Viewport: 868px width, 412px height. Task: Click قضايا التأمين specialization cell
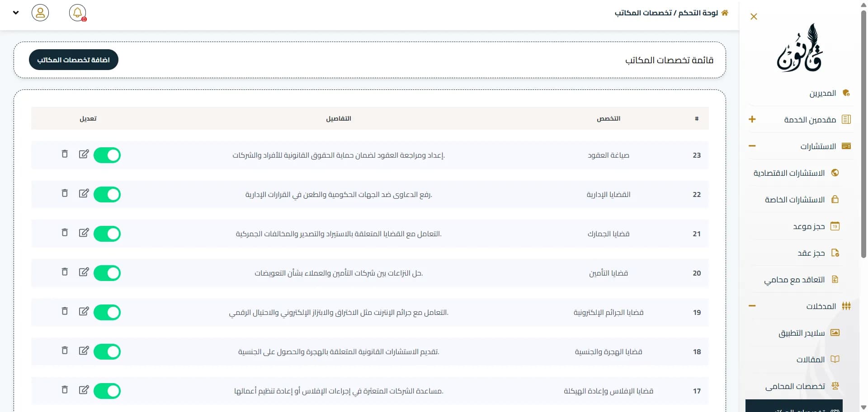(609, 273)
